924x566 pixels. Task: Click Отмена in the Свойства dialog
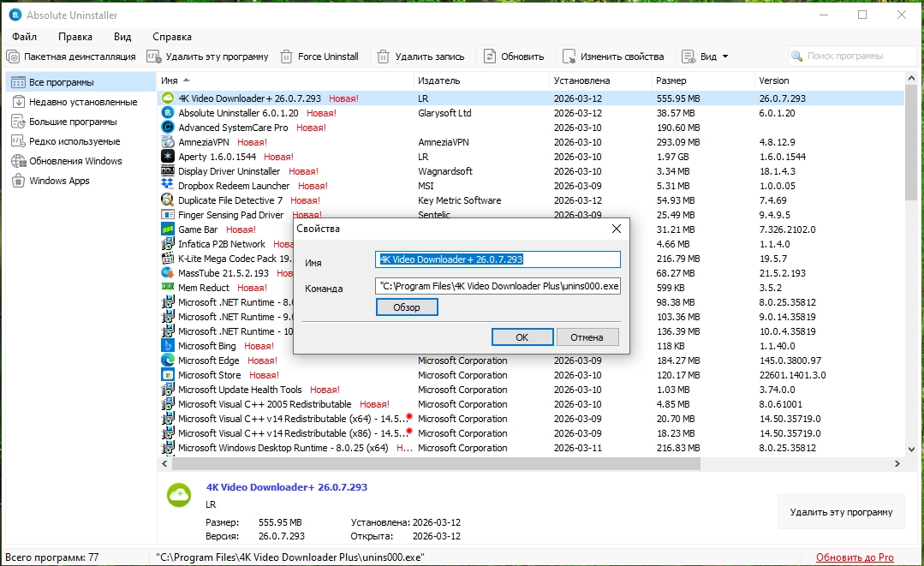click(587, 337)
